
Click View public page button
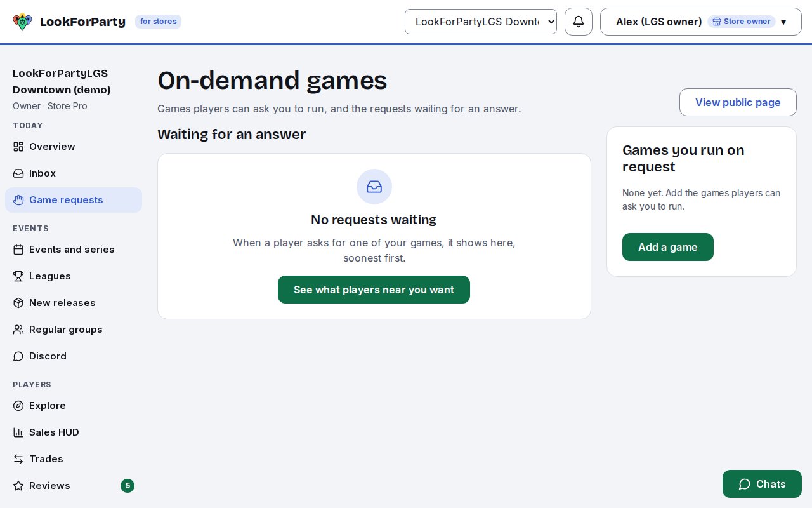point(738,102)
